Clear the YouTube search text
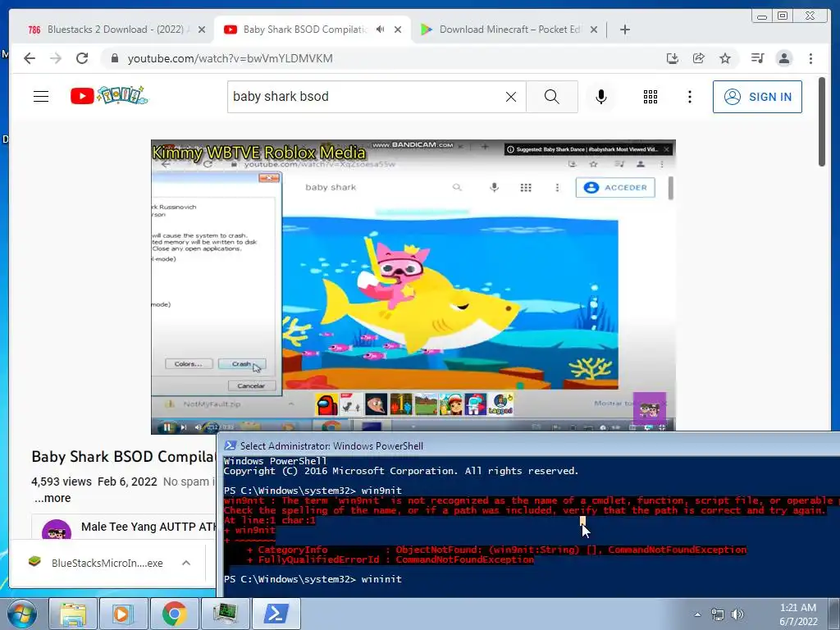The width and height of the screenshot is (840, 630). pos(511,97)
